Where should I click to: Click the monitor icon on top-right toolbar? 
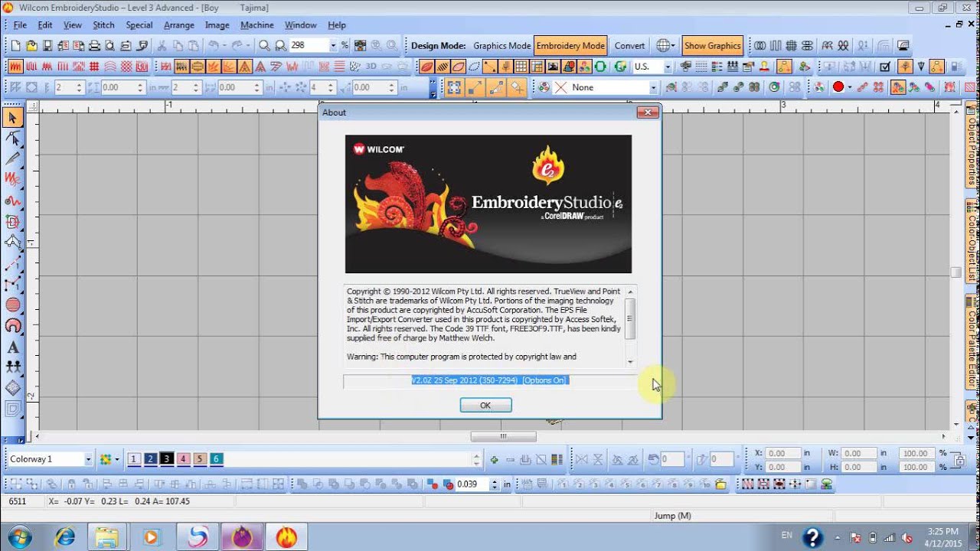903,46
